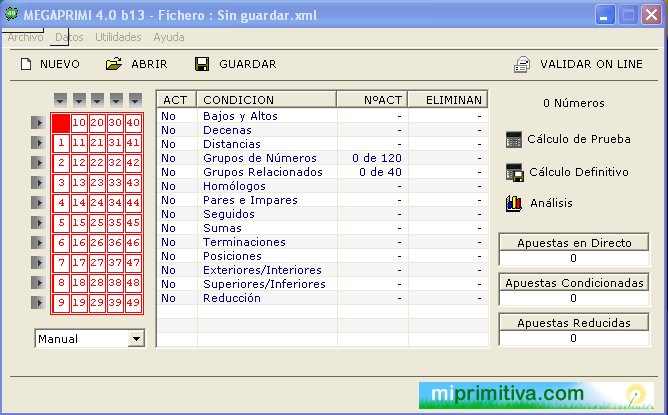Click the Cálculo de Prueba calculator icon
This screenshot has width=668, height=415.
click(x=513, y=139)
